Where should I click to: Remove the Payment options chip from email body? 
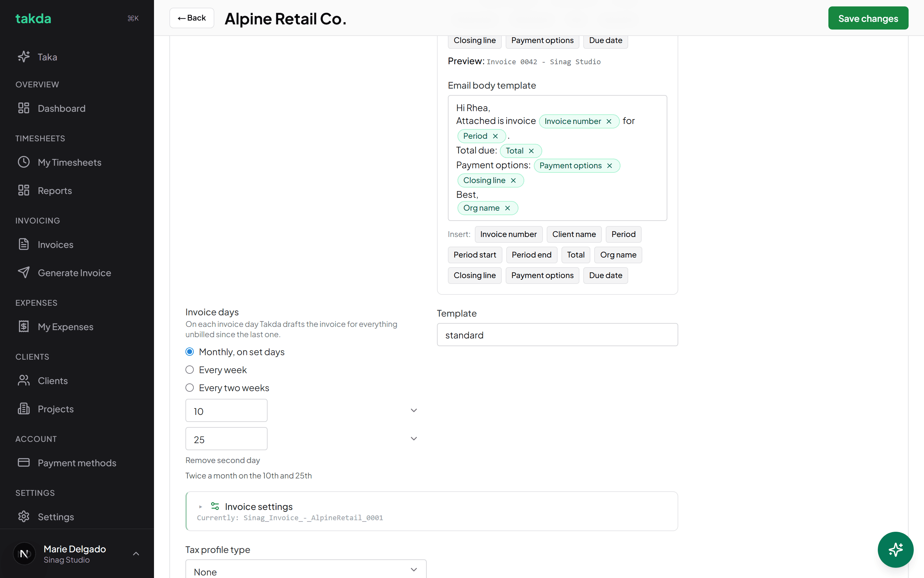coord(610,165)
